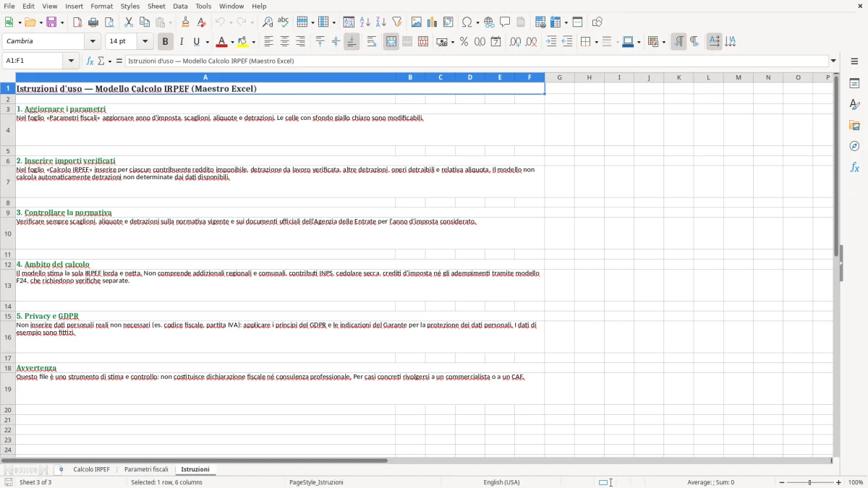Click the Copy icon
Screen dimensions: 868x488
(x=145, y=22)
